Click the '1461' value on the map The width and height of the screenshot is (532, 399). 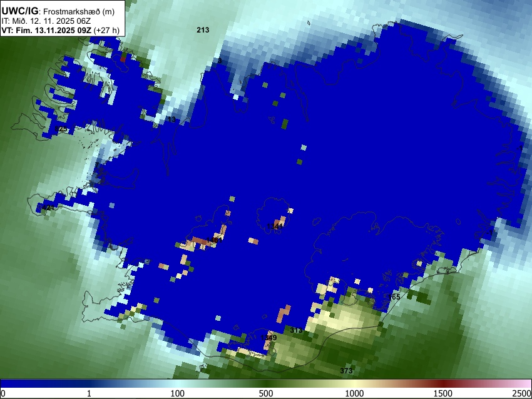tap(214, 240)
